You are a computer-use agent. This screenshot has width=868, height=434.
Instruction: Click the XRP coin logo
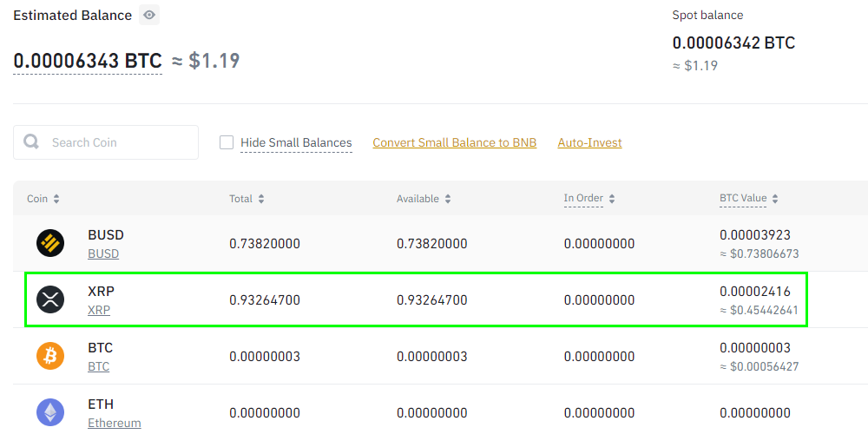tap(50, 299)
